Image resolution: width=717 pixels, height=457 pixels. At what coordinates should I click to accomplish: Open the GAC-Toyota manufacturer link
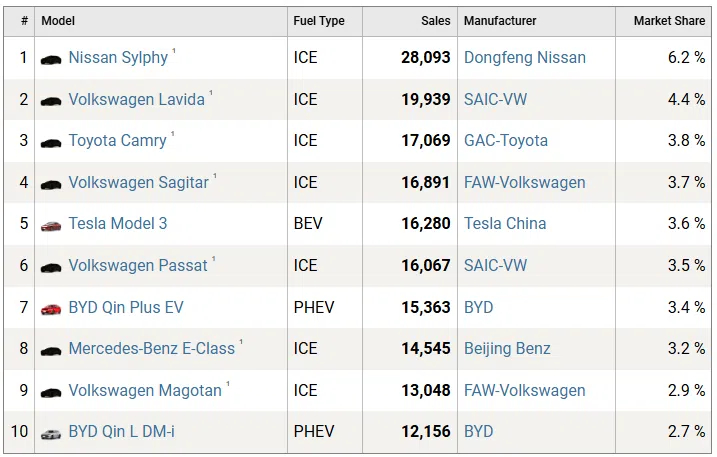506,141
